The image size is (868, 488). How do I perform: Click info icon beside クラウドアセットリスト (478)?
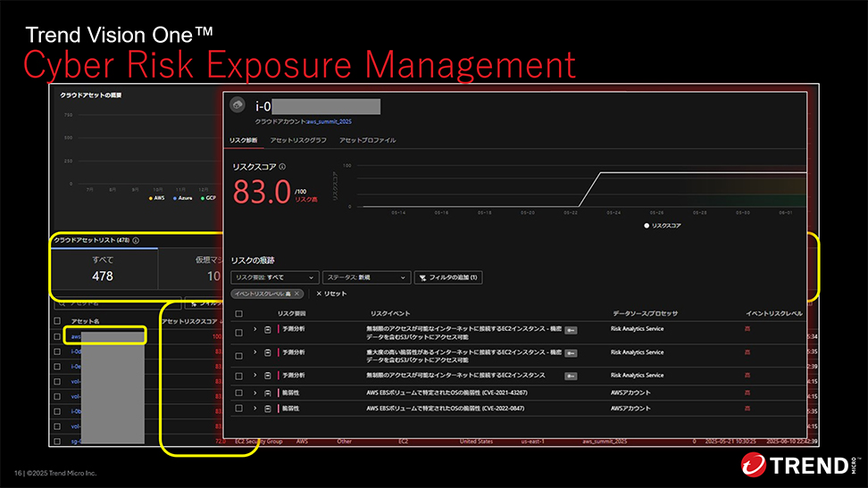point(136,240)
